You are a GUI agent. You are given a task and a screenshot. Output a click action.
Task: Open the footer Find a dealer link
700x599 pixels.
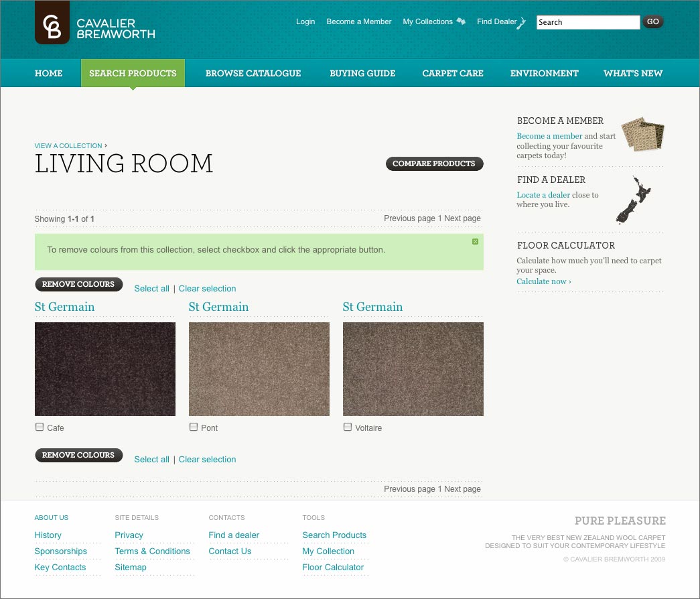click(234, 535)
